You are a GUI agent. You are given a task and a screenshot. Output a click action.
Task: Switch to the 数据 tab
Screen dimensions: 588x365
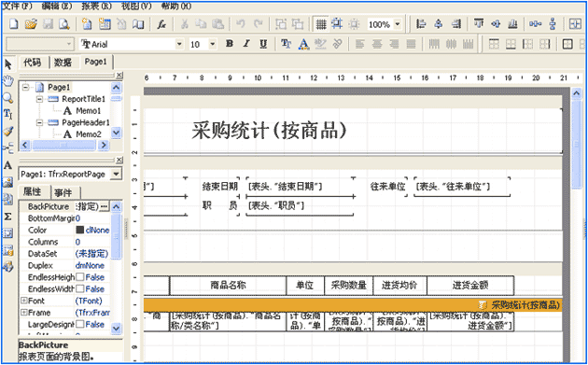tap(63, 62)
